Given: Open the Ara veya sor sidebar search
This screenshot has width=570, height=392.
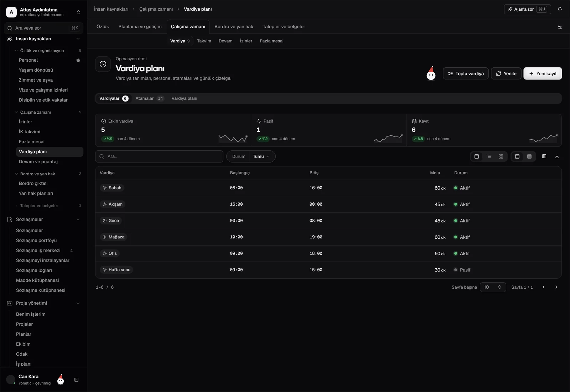Looking at the screenshot, I should 43,28.
